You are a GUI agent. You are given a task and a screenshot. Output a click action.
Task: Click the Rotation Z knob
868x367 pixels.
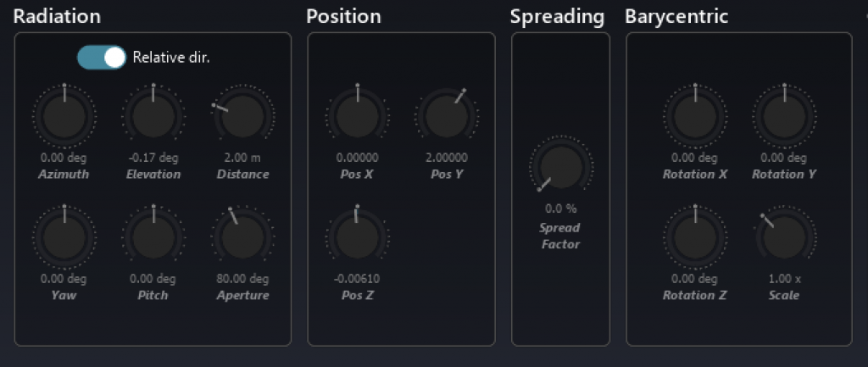click(x=694, y=237)
